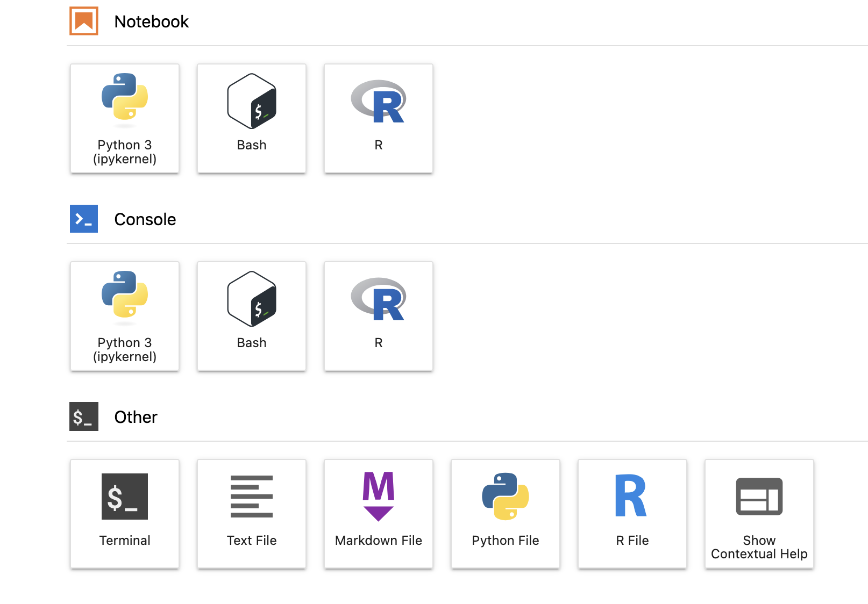Start a Bash console
The height and width of the screenshot is (604, 868).
click(252, 316)
